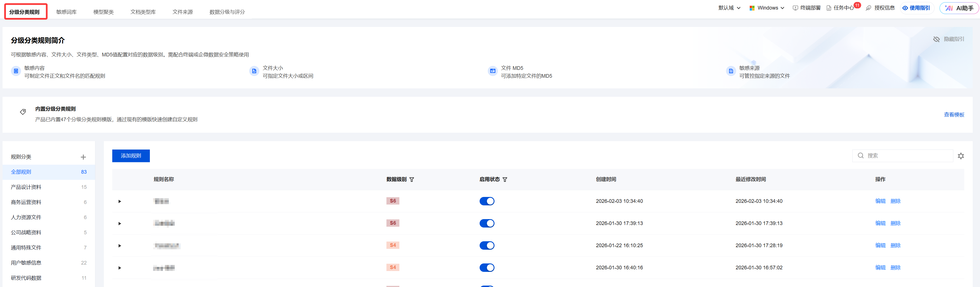The width and height of the screenshot is (980, 287).
Task: Open the AI助手 assistant
Action: click(959, 8)
